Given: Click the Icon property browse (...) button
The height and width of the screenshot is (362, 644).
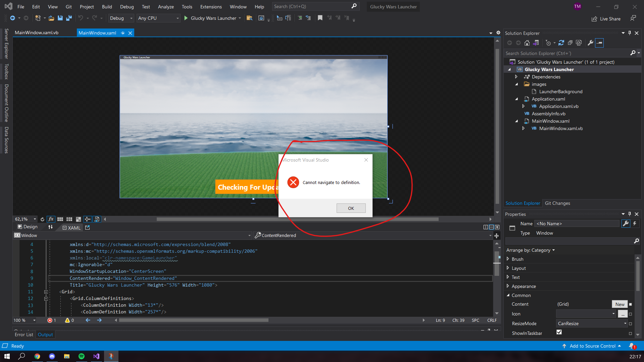Looking at the screenshot, I should pos(623,314).
